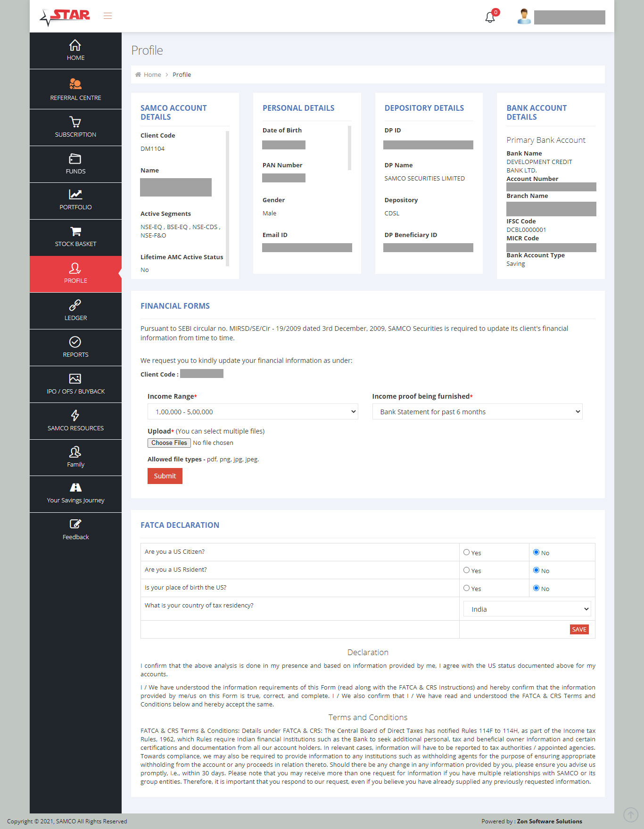Viewport: 644px width, 829px height.
Task: Open IPO / OFS / Buyback icon
Action: (75, 378)
